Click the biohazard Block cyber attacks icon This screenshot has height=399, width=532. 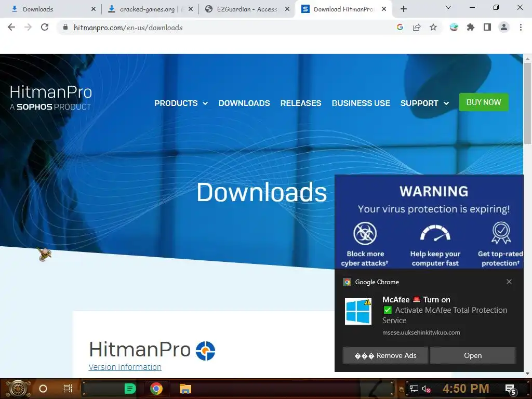tap(365, 233)
